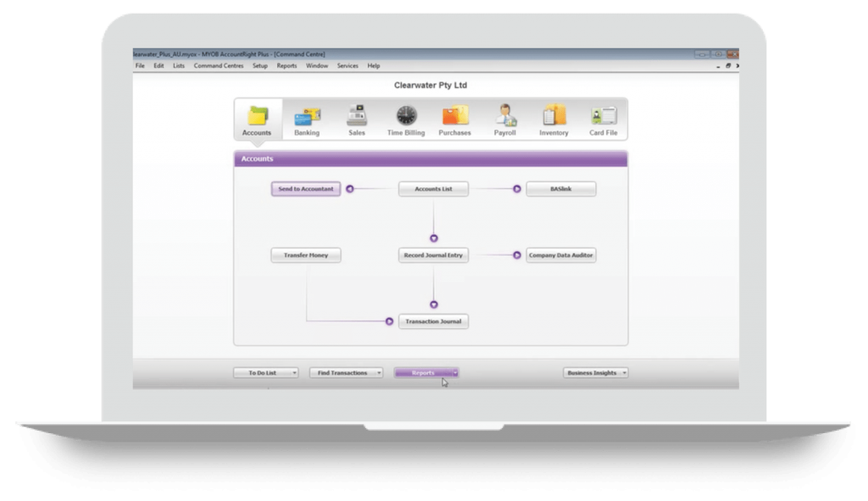Open Record Journal Entry
The image size is (868, 501).
433,255
